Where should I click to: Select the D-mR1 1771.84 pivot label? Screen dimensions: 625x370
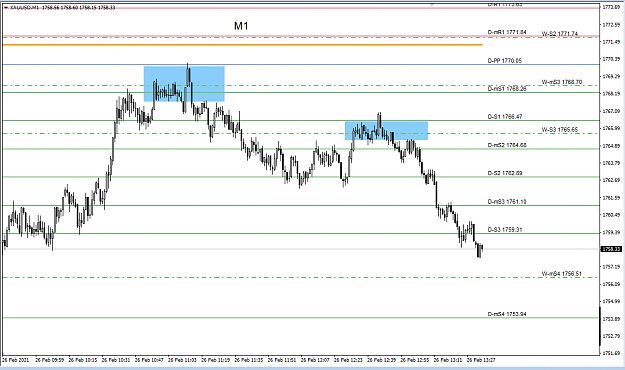(507, 32)
